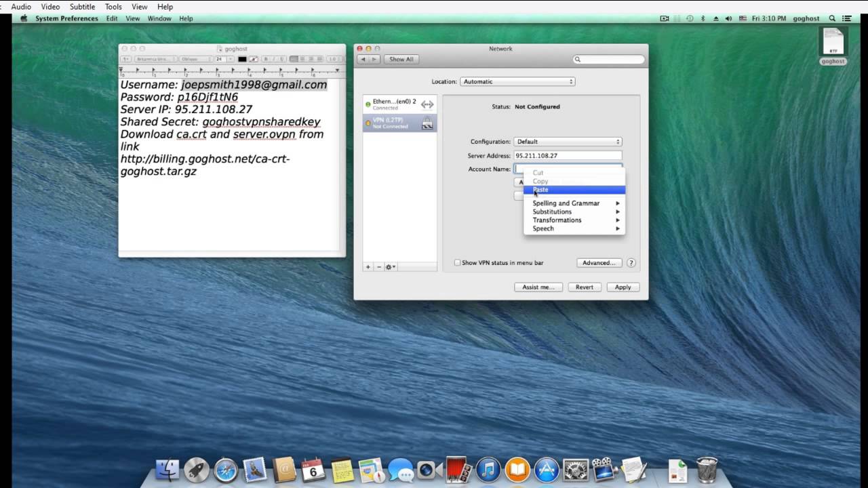Align text left in TextEdit toolbar
Screen dimensions: 868x488
(x=294, y=59)
